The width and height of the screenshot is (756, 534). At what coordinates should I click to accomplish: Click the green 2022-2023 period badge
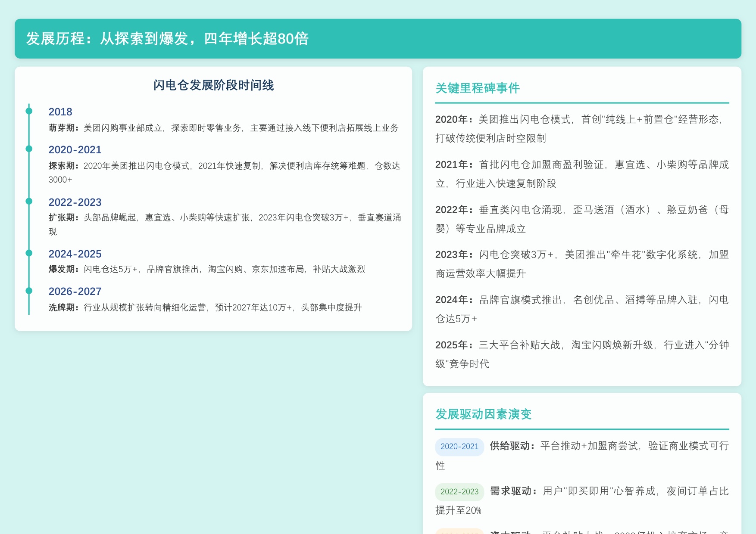(x=459, y=492)
